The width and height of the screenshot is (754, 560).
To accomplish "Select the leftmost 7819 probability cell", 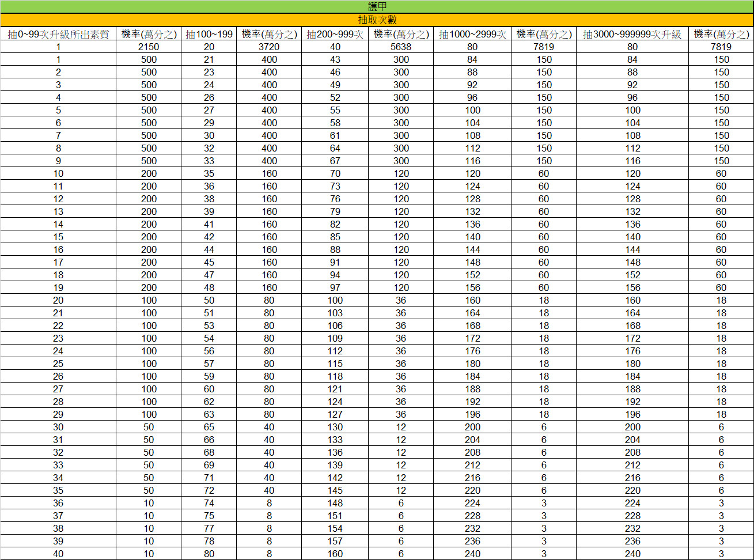I will point(544,47).
